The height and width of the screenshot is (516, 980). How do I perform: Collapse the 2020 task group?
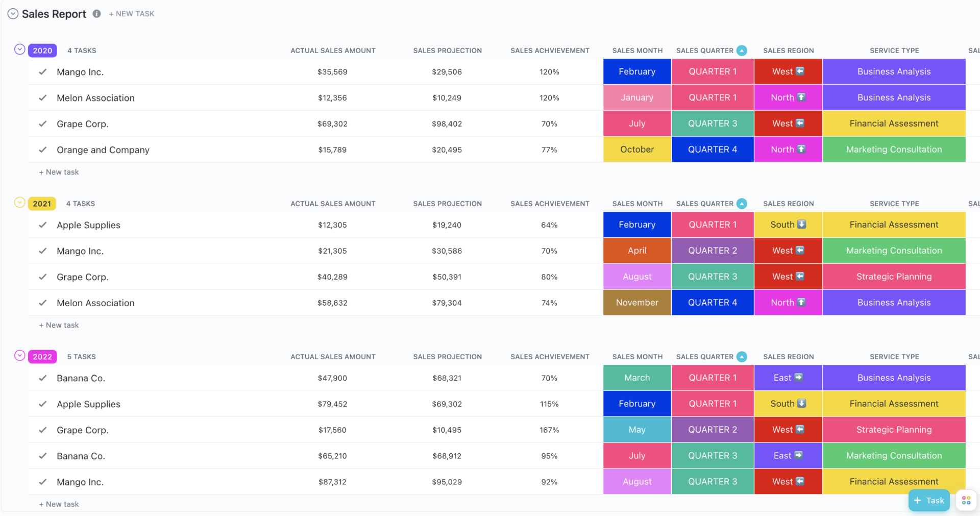coord(20,50)
